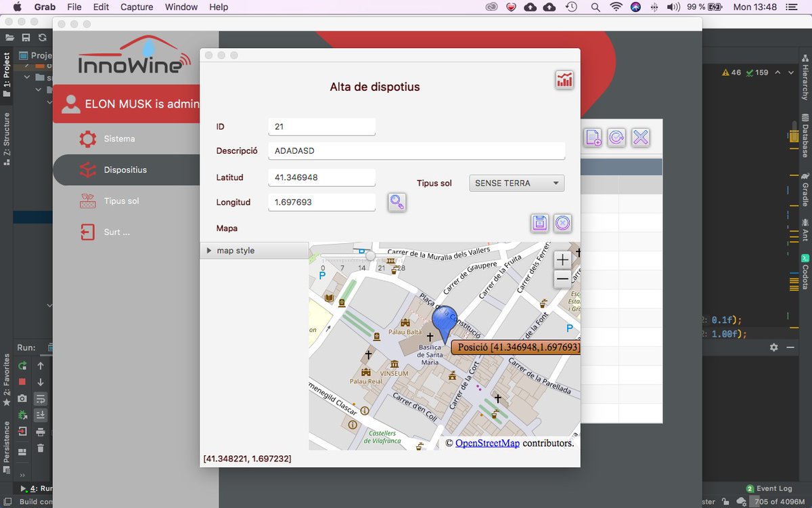Click the blue map position marker
This screenshot has height=508, width=812.
[445, 324]
